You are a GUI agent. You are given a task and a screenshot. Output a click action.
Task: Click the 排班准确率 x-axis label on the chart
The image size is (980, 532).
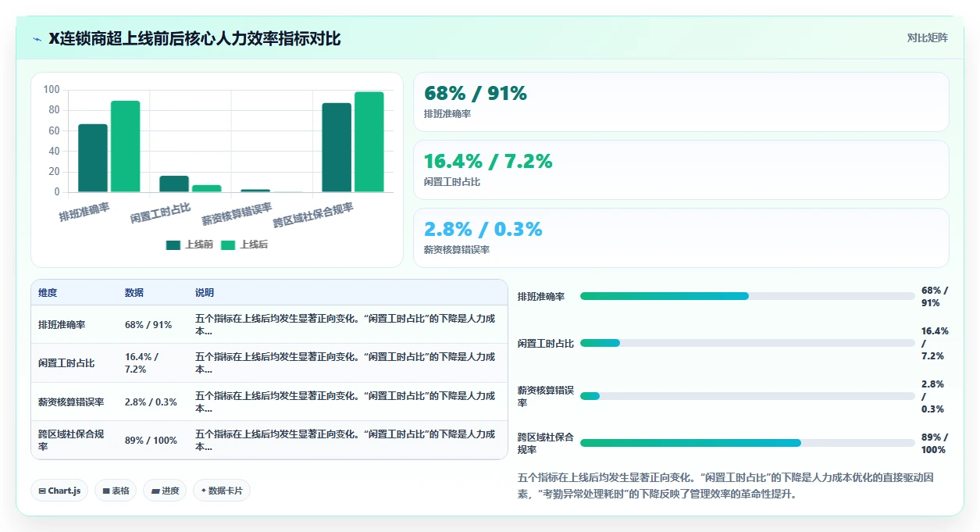point(84,212)
